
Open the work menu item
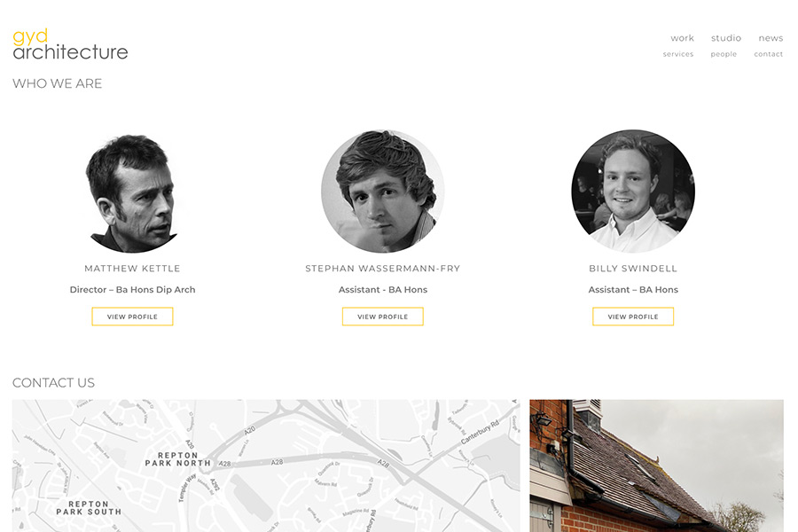pos(682,38)
